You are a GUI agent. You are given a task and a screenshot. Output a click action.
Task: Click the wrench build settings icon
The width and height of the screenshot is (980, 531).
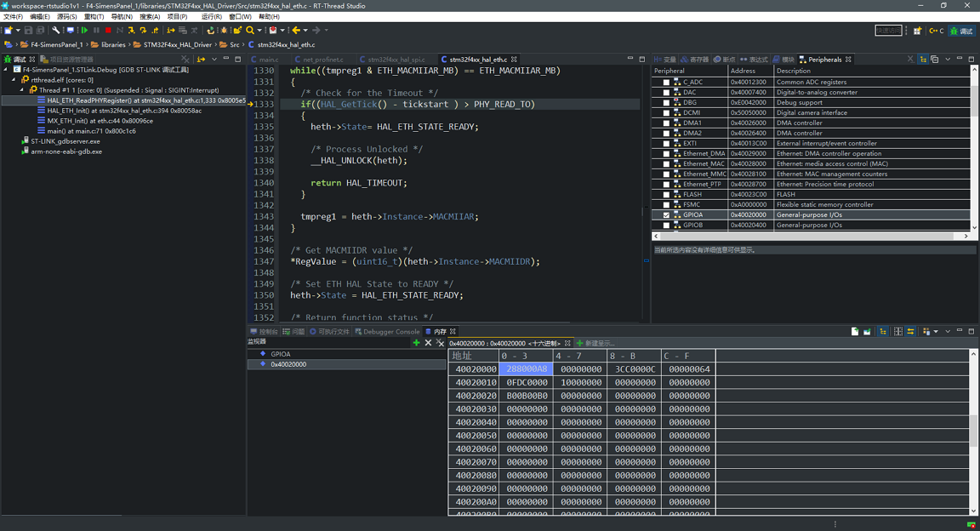[x=55, y=30]
